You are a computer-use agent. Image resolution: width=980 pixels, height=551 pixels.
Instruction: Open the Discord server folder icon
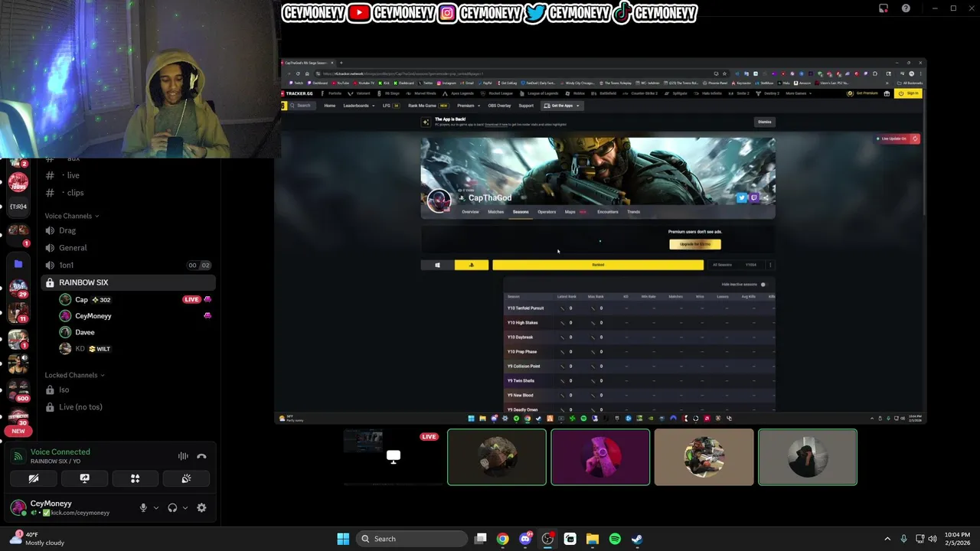[18, 264]
